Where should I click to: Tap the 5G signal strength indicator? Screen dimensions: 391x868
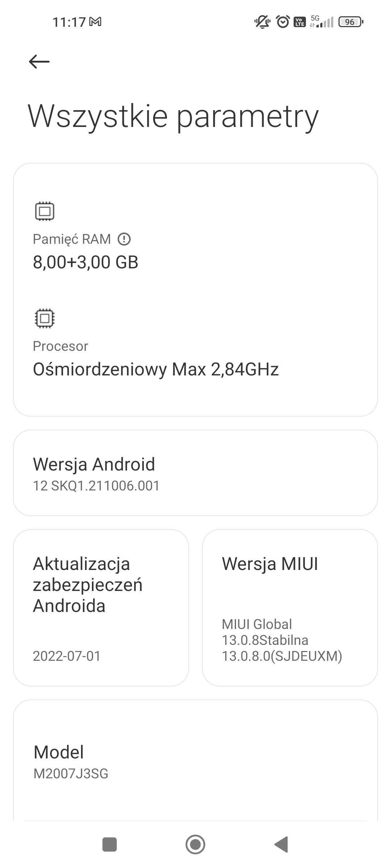coord(321,22)
